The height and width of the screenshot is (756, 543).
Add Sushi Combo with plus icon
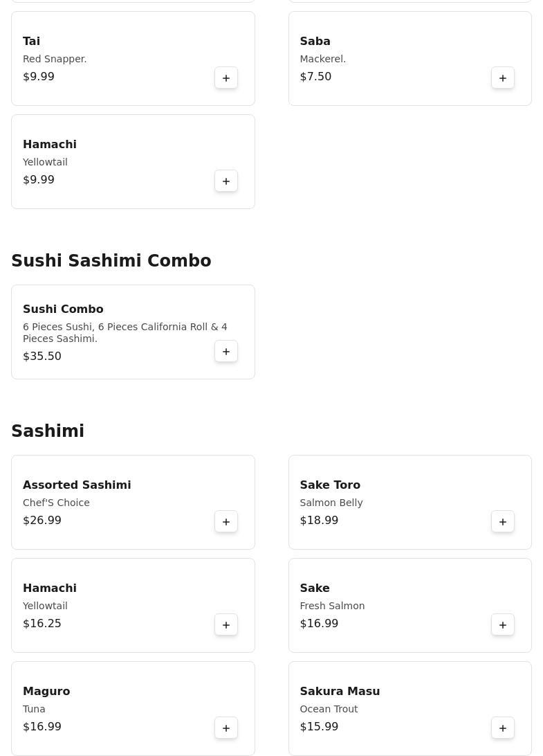tap(226, 352)
